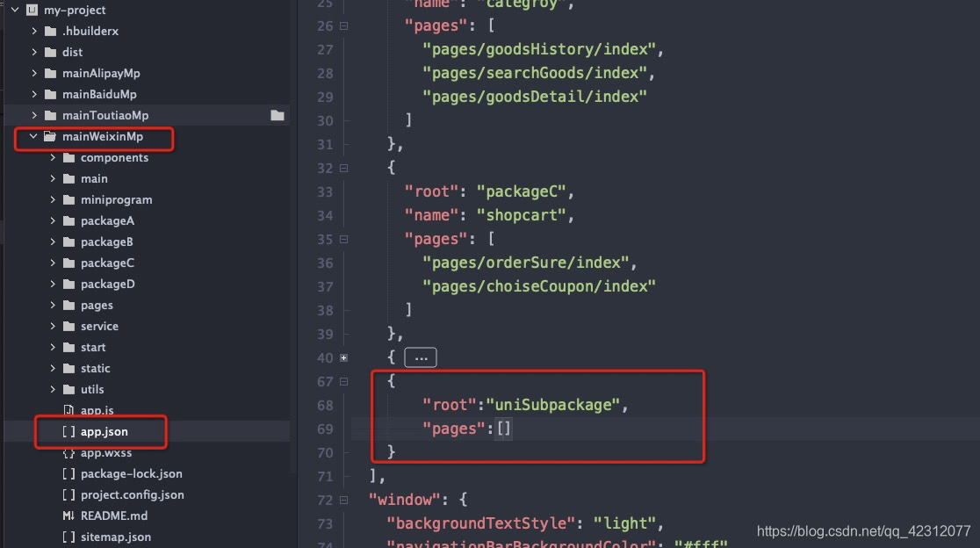Click folder icon at right of mainToutiaoMp row

click(277, 115)
